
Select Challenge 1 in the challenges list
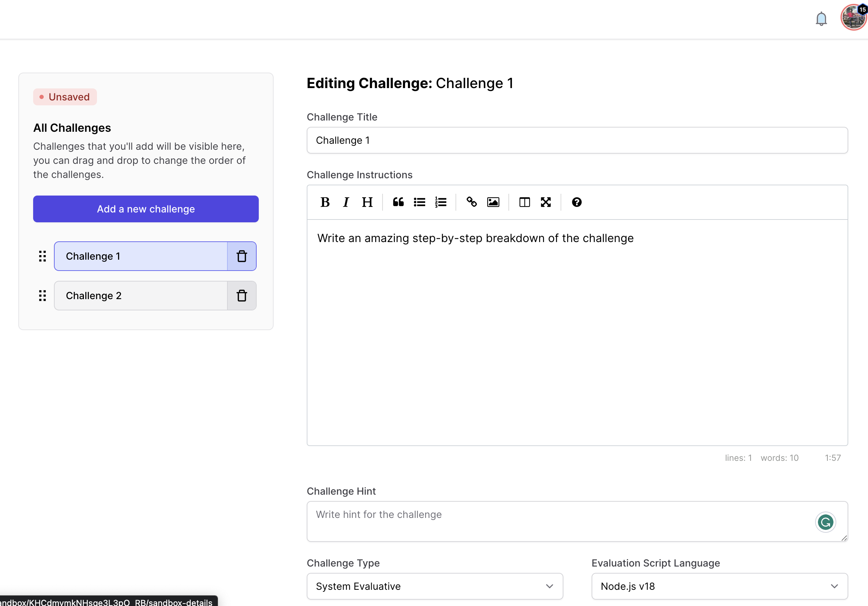[141, 256]
